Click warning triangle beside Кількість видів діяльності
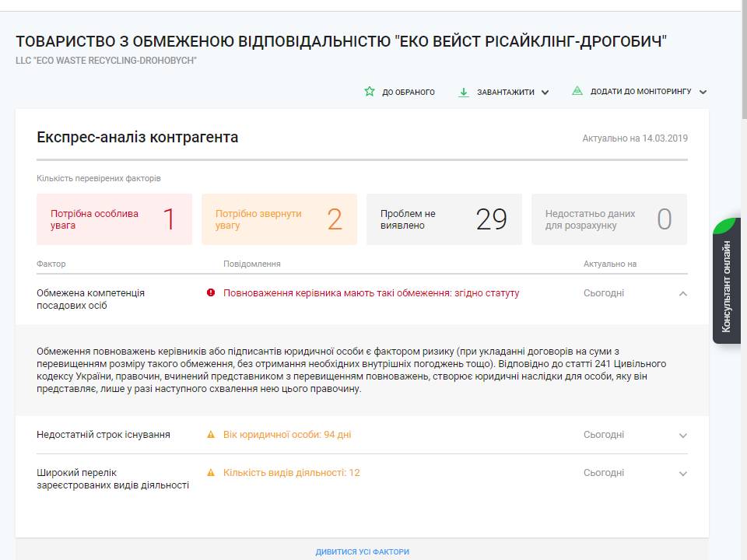The image size is (747, 560). (x=211, y=472)
